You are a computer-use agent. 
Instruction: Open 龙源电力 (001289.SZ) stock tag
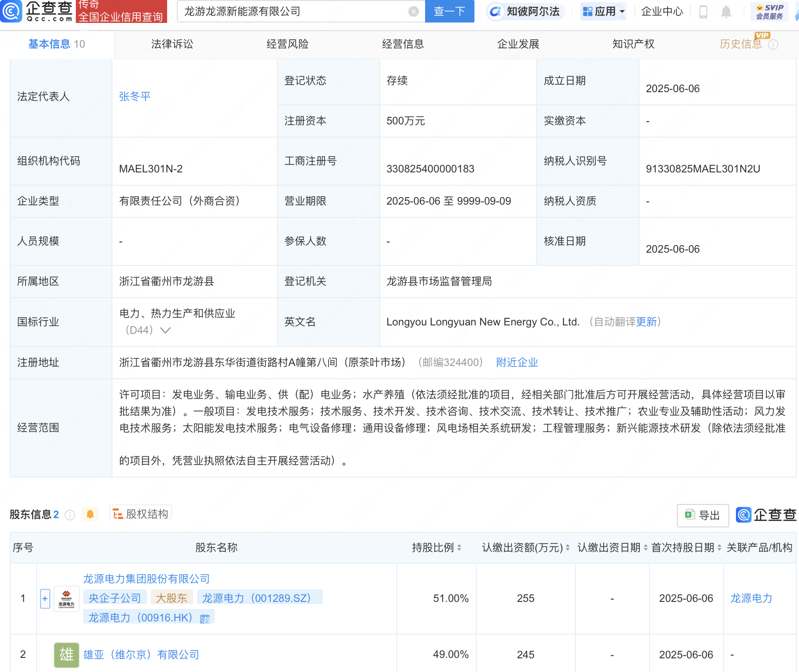pyautogui.click(x=260, y=598)
